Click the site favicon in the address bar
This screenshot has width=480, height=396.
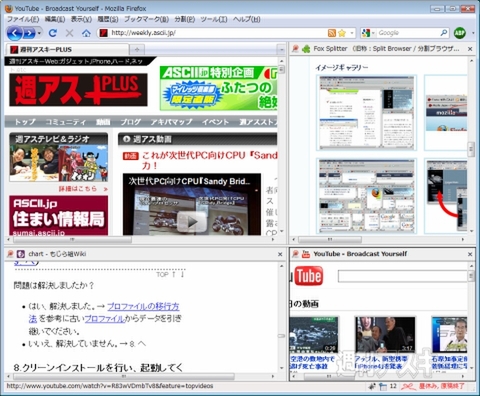104,33
